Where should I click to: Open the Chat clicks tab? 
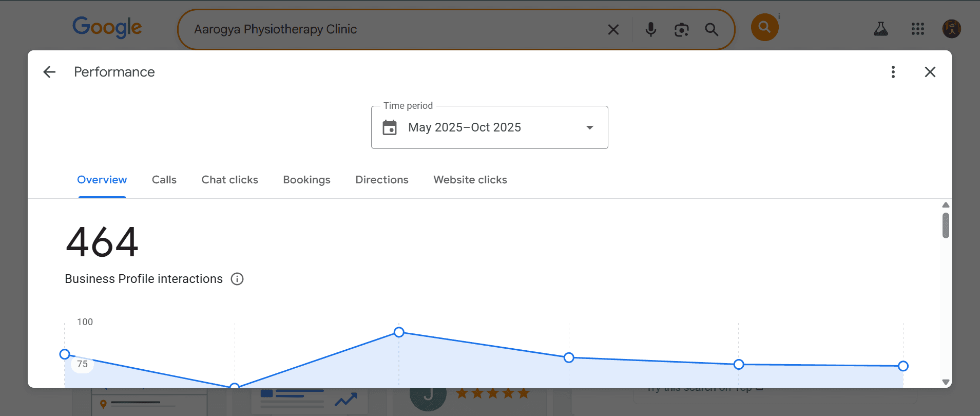click(230, 180)
